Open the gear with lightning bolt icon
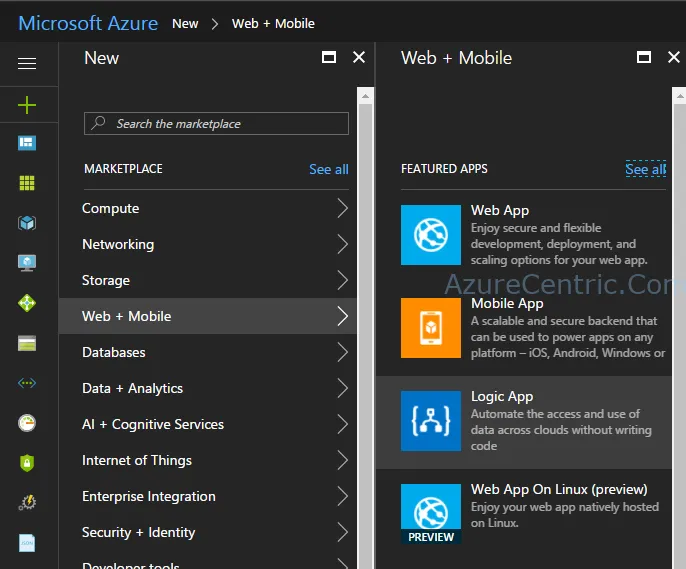Image resolution: width=686 pixels, height=569 pixels. (x=27, y=503)
